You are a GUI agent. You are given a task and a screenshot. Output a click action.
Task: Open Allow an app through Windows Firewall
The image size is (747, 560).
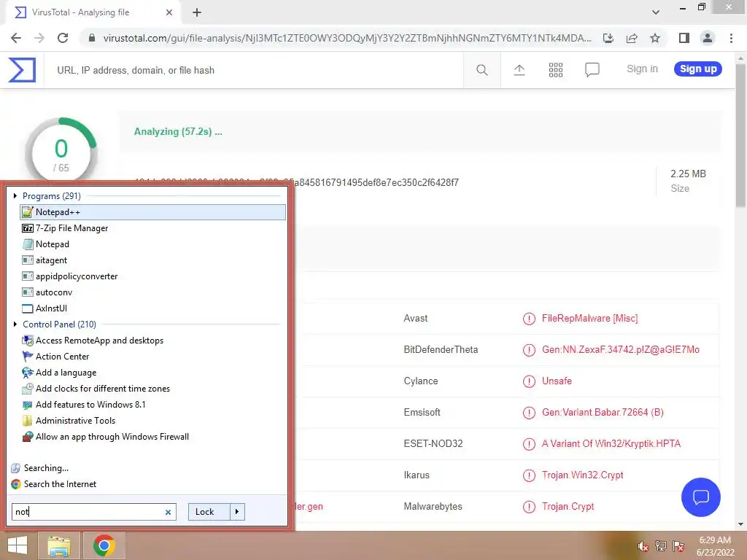coord(153,437)
